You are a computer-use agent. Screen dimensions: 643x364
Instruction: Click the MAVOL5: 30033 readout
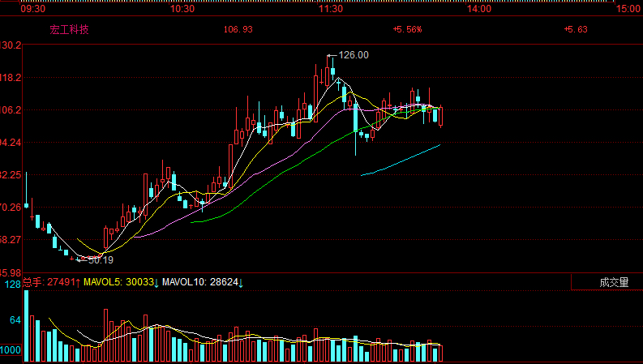pyautogui.click(x=122, y=282)
